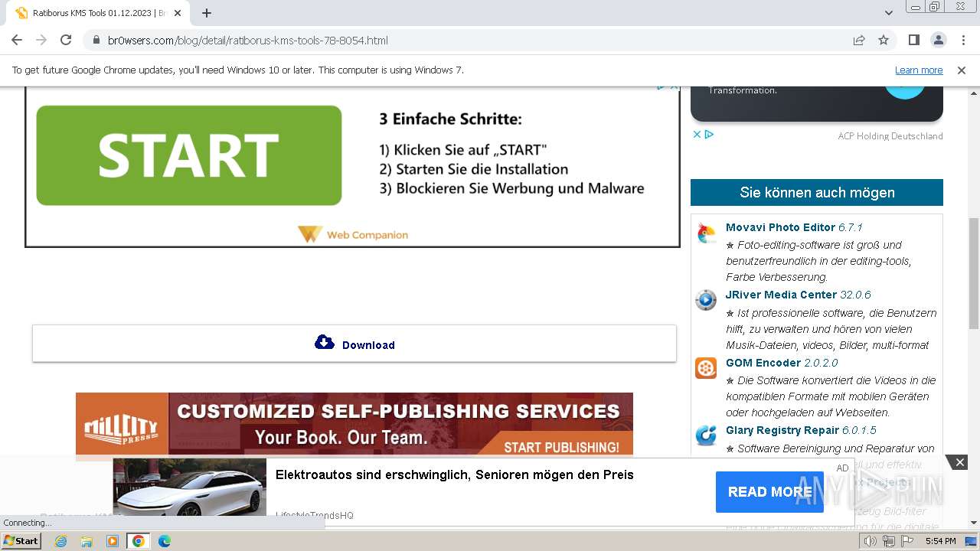
Task: Close the bottom ad overlay
Action: coord(959,461)
